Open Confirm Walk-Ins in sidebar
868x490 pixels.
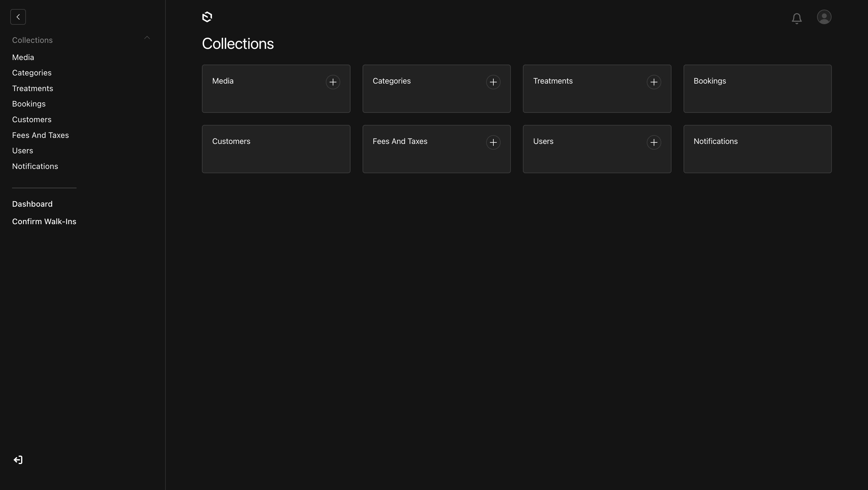click(x=44, y=221)
